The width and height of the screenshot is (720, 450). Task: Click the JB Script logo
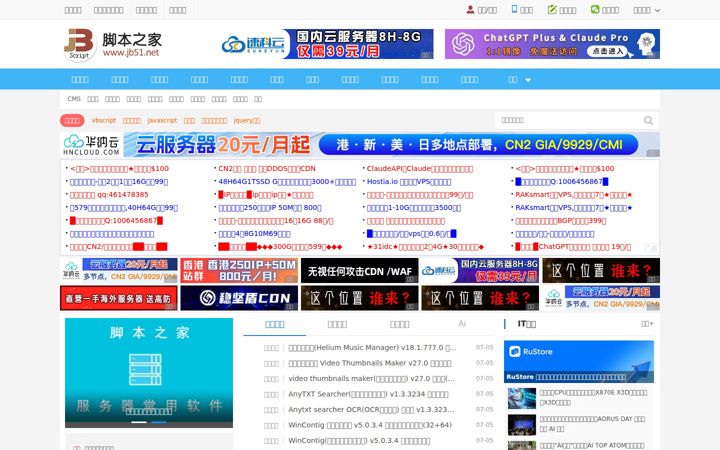79,44
